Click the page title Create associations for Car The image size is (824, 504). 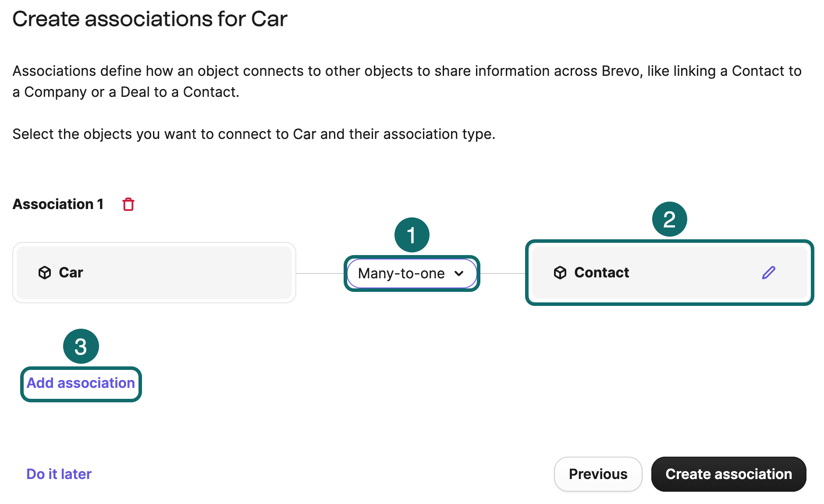(x=150, y=18)
